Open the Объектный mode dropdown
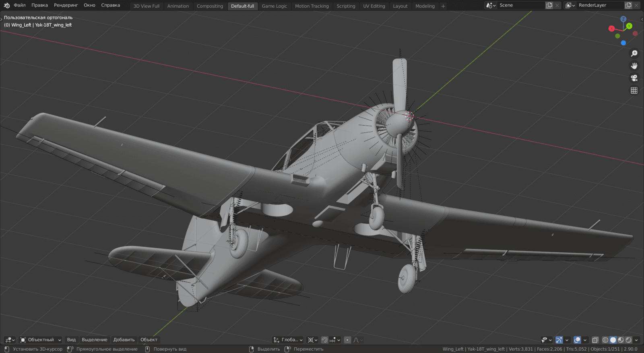The height and width of the screenshot is (353, 644). click(x=40, y=340)
